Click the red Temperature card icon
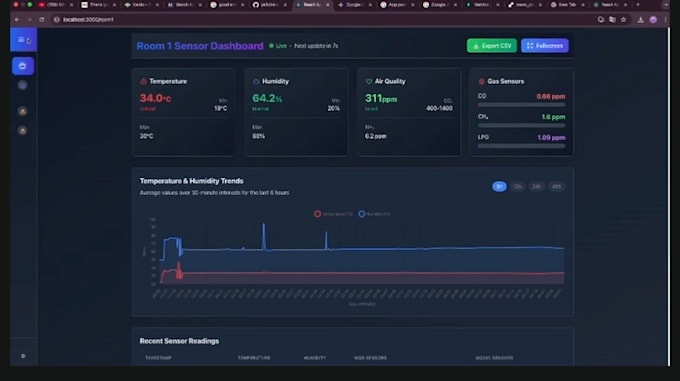 coord(143,81)
